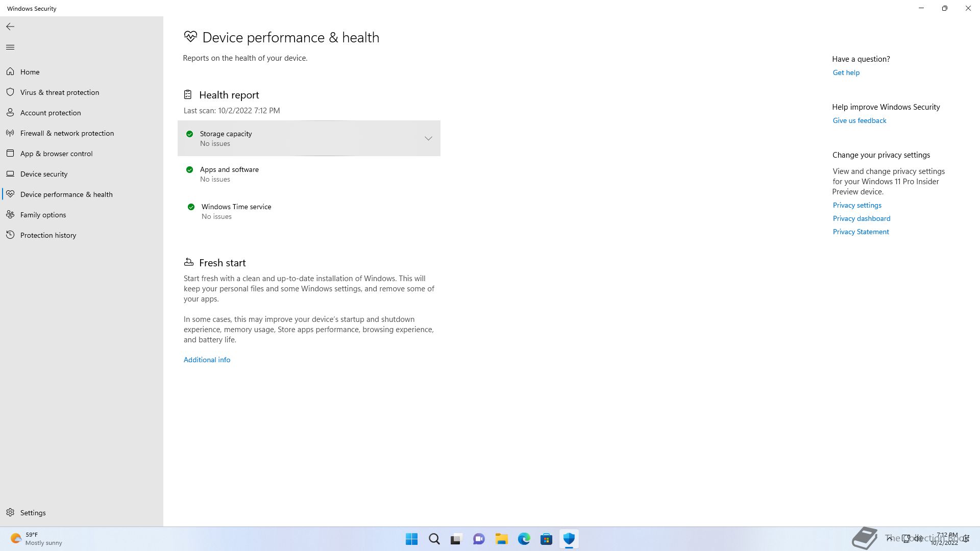Click Additional info link under Fresh start
Viewport: 980px width, 551px height.
(207, 360)
